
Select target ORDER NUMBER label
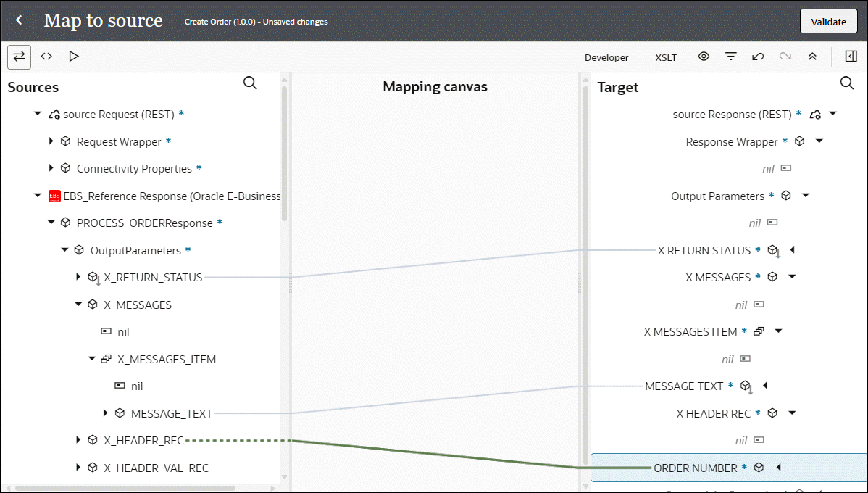pos(696,468)
